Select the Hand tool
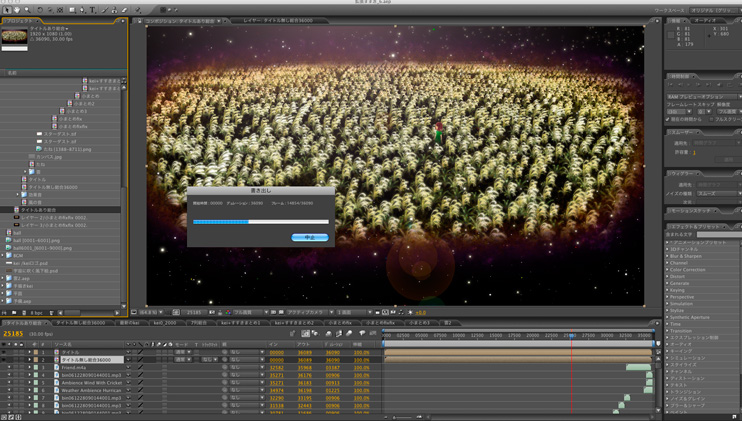Screen dimensions: 742x421 [18, 10]
